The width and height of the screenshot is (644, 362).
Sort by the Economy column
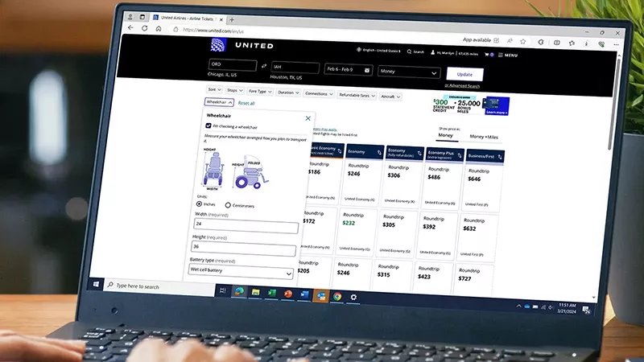[379, 153]
